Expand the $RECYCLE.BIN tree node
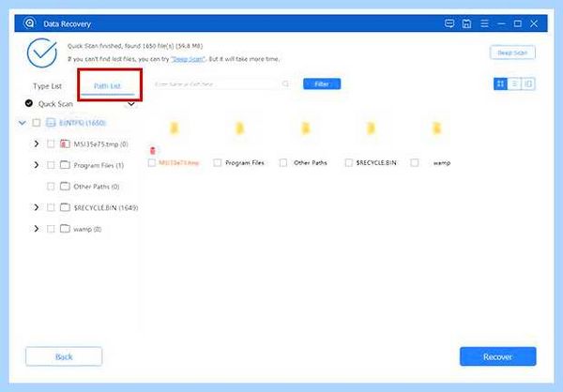Screen dimensions: 563x392 coord(37,207)
